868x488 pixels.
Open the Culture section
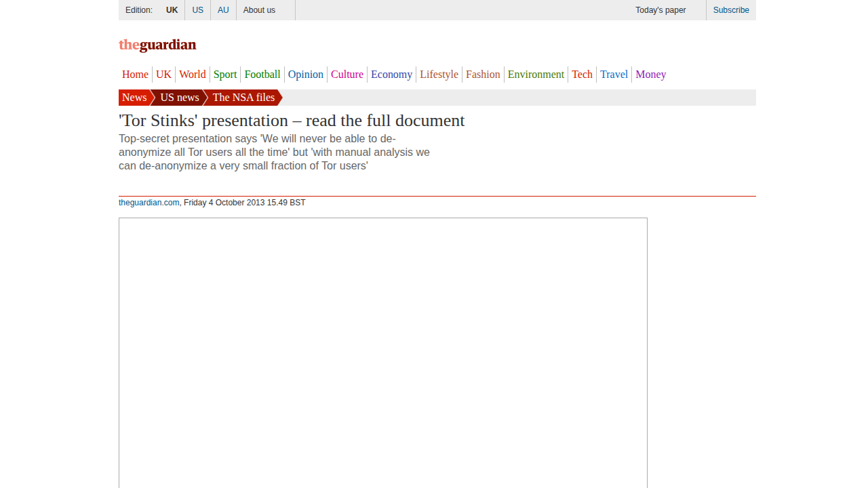point(347,75)
